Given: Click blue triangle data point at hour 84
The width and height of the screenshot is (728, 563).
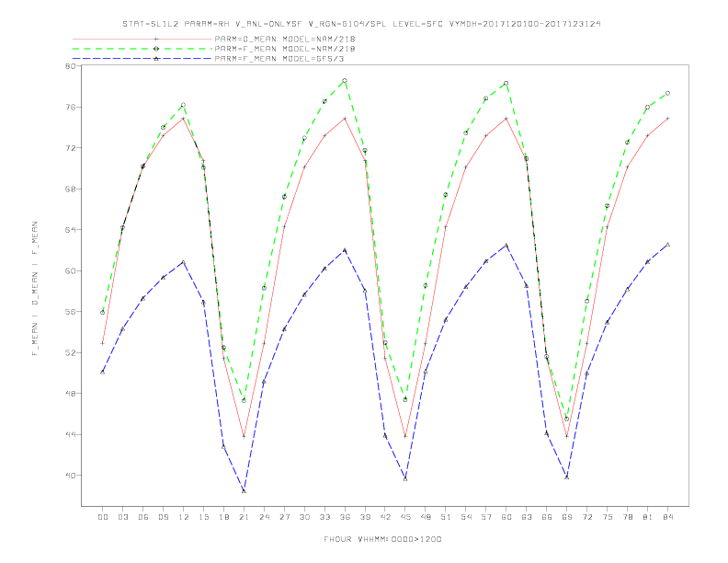Looking at the screenshot, I should [x=667, y=245].
